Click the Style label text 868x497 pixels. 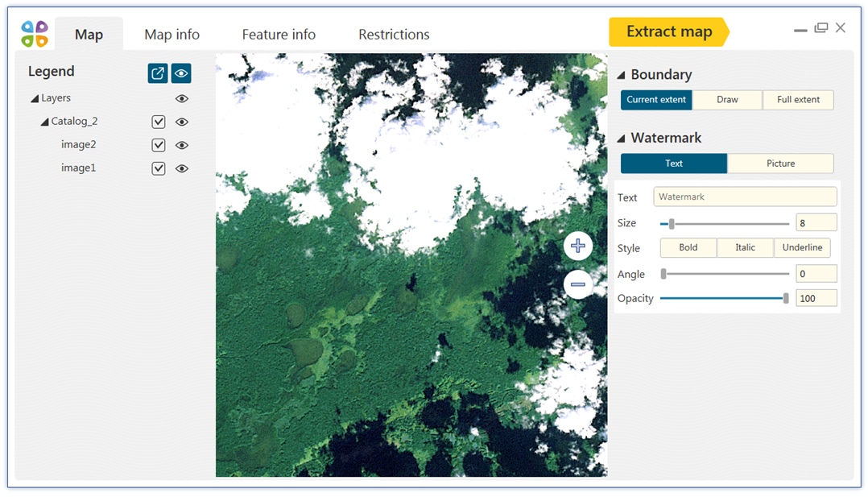(x=628, y=248)
